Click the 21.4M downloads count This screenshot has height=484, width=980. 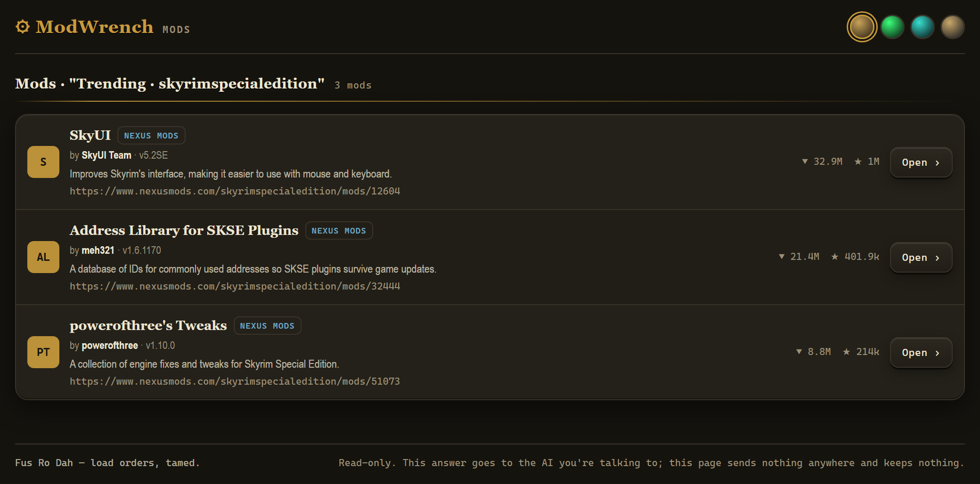799,257
